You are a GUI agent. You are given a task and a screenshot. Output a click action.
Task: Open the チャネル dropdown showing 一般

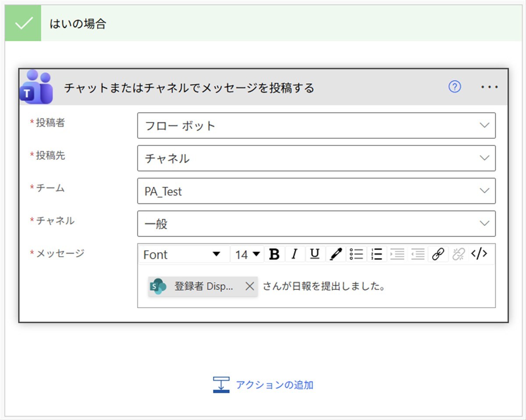tap(484, 224)
